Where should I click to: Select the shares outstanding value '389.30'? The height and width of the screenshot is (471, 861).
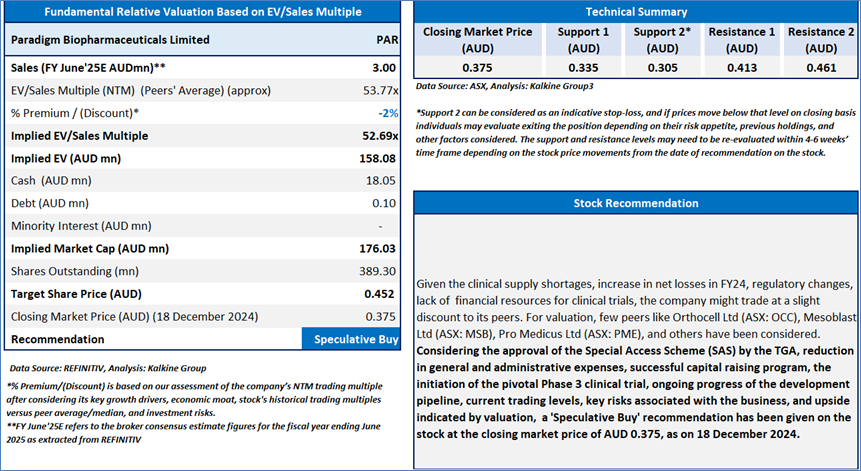pos(377,271)
